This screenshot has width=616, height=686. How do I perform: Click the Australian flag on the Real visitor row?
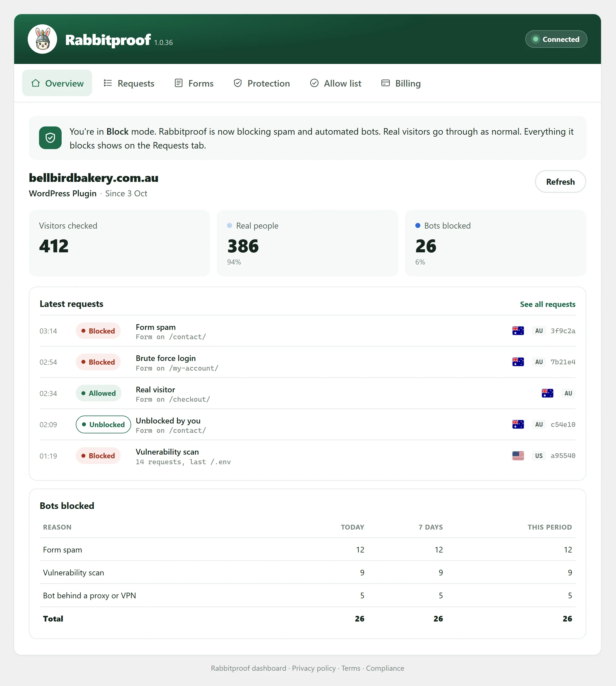pos(547,393)
